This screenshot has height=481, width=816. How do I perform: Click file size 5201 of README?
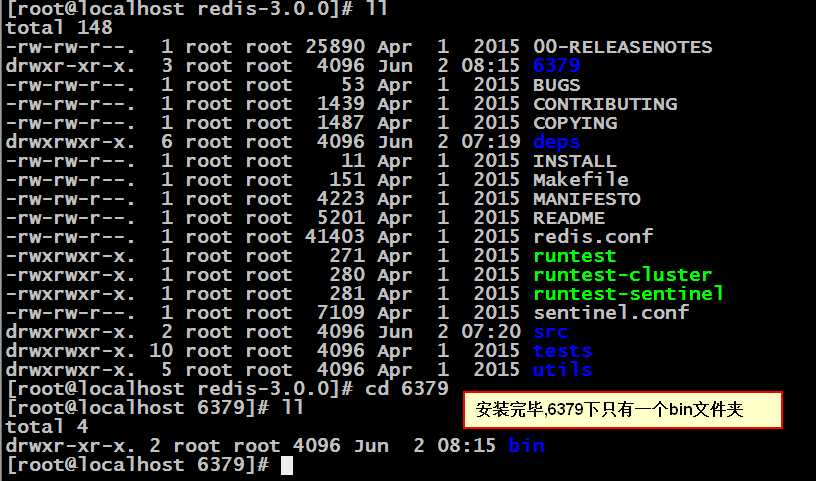point(341,218)
